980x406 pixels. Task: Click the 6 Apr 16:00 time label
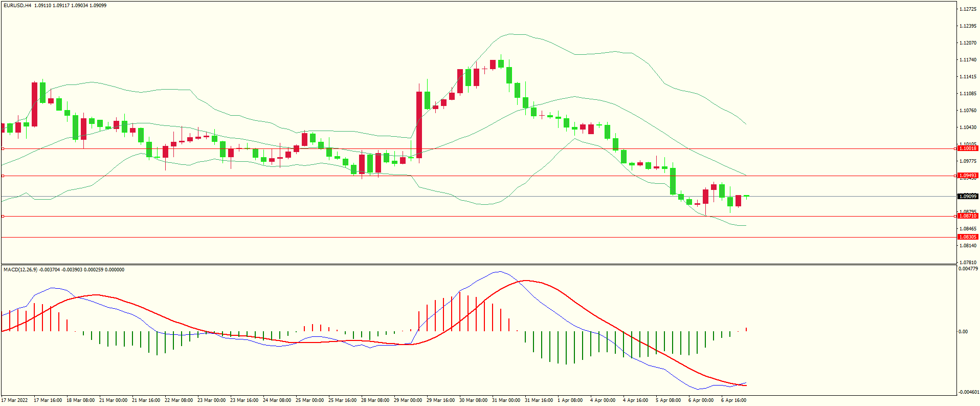pos(733,400)
